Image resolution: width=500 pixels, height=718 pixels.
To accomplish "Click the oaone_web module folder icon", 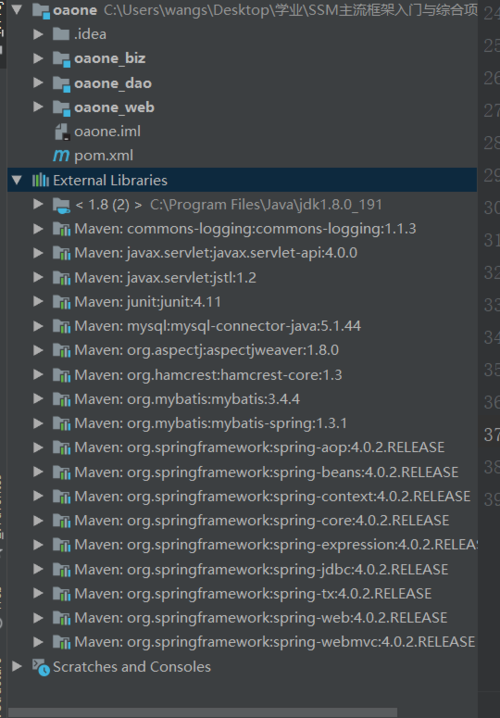I will tap(61, 108).
